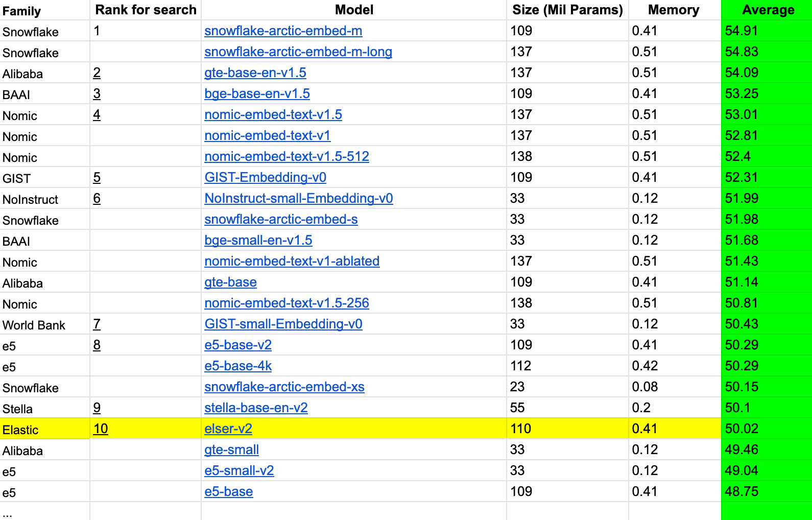
Task: Click rank 3 link for BAAI
Action: [97, 94]
